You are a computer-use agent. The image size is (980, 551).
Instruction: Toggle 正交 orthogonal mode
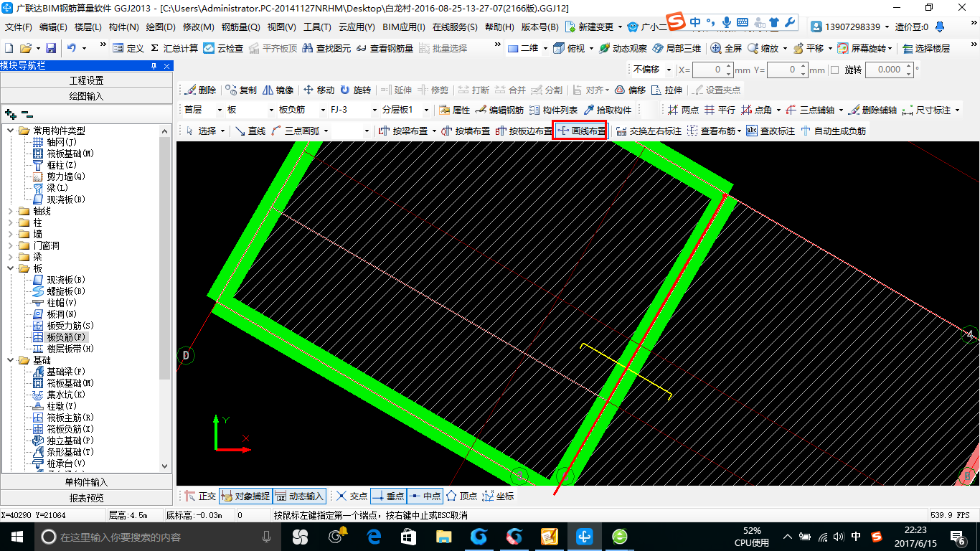tap(200, 496)
